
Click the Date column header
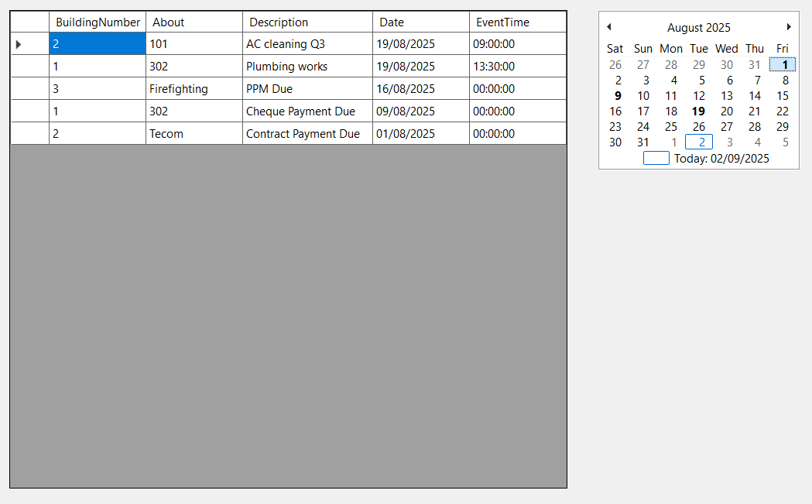point(421,22)
